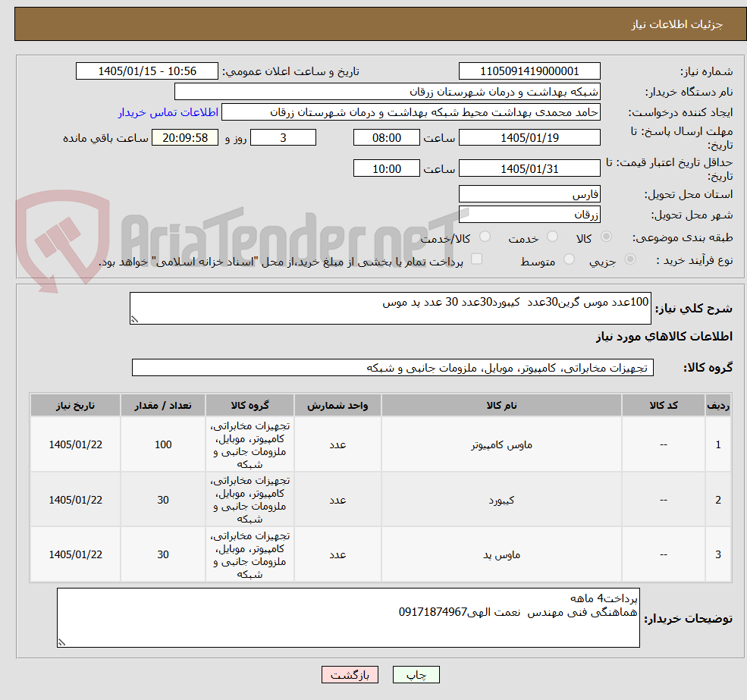Image resolution: width=747 pixels, height=700 pixels.
Task: Click the عدد unit cell in کیبورد row
Action: pyautogui.click(x=337, y=500)
